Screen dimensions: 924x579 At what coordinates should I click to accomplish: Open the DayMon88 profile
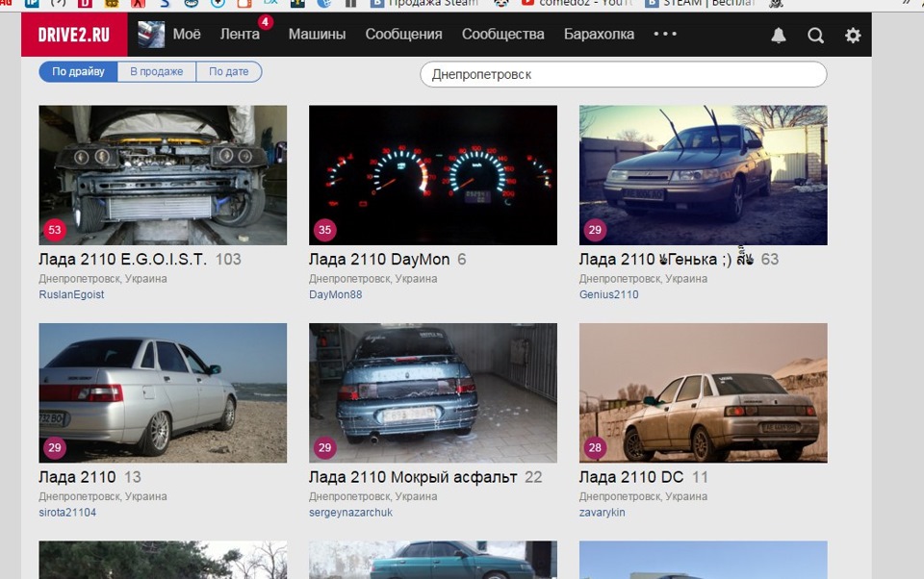[335, 294]
